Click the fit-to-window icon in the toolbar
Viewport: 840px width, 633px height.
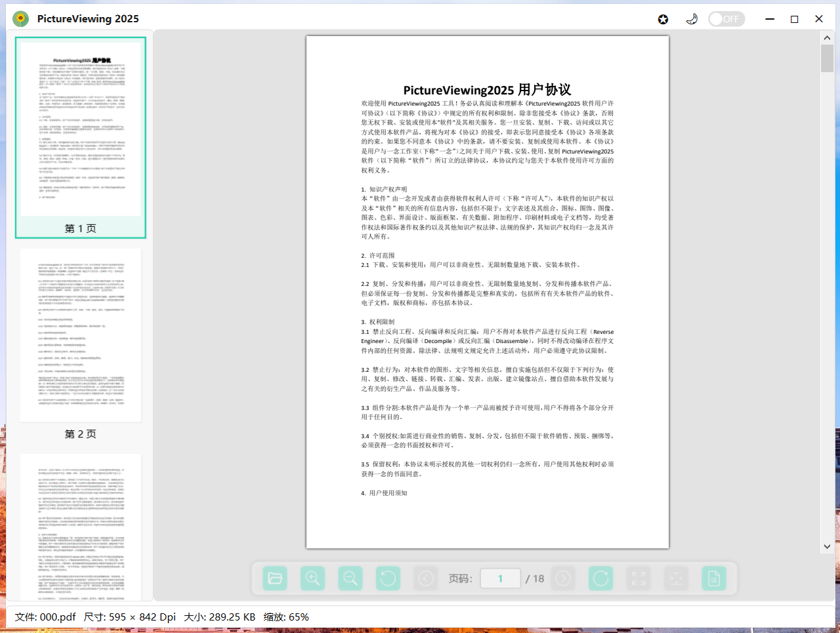[x=676, y=578]
